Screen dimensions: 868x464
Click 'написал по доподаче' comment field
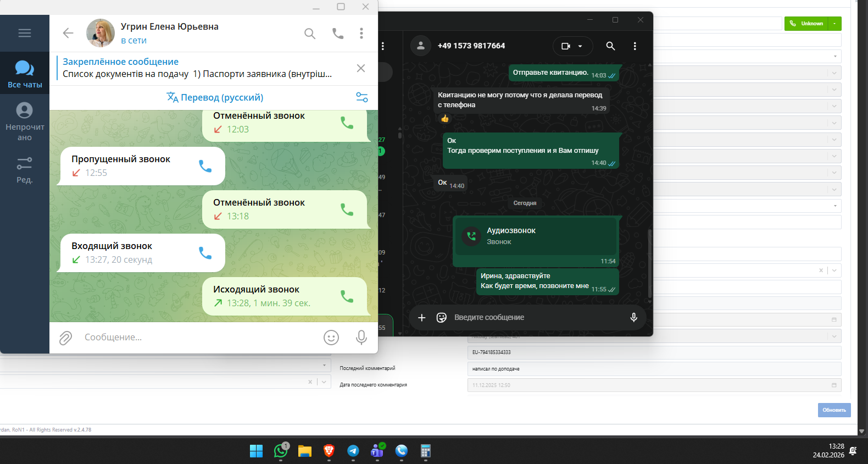(x=654, y=369)
